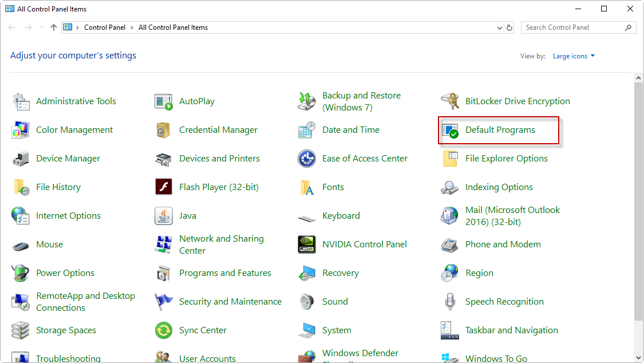This screenshot has height=363, width=644.
Task: Open the Storage Spaces icon
Action: (21, 330)
